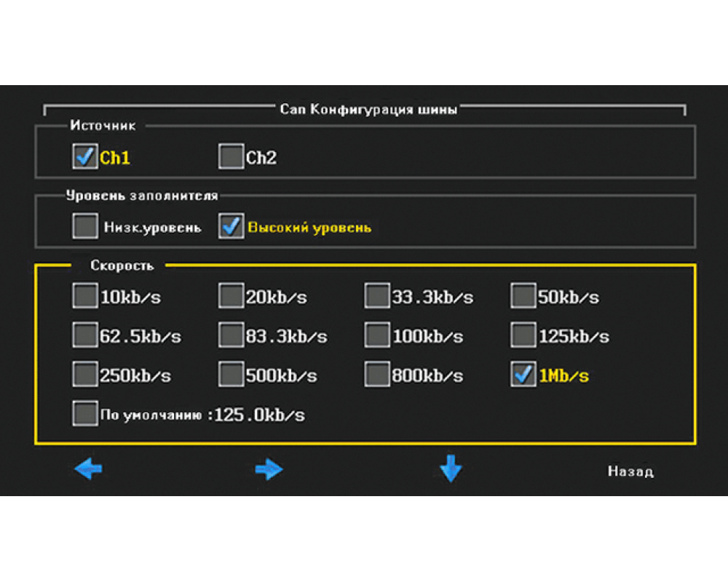Enable the 125kb/s speed checkbox
This screenshot has width=728, height=582.
click(523, 336)
